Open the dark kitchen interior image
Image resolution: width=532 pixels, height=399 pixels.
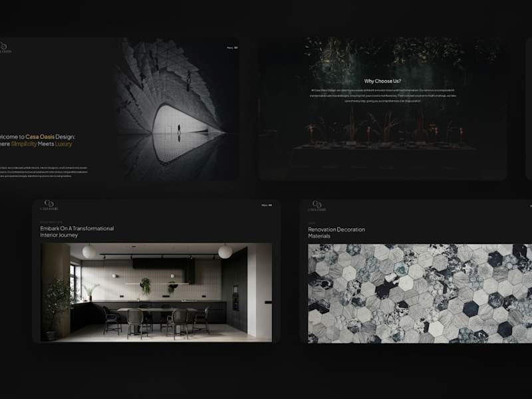click(x=156, y=292)
